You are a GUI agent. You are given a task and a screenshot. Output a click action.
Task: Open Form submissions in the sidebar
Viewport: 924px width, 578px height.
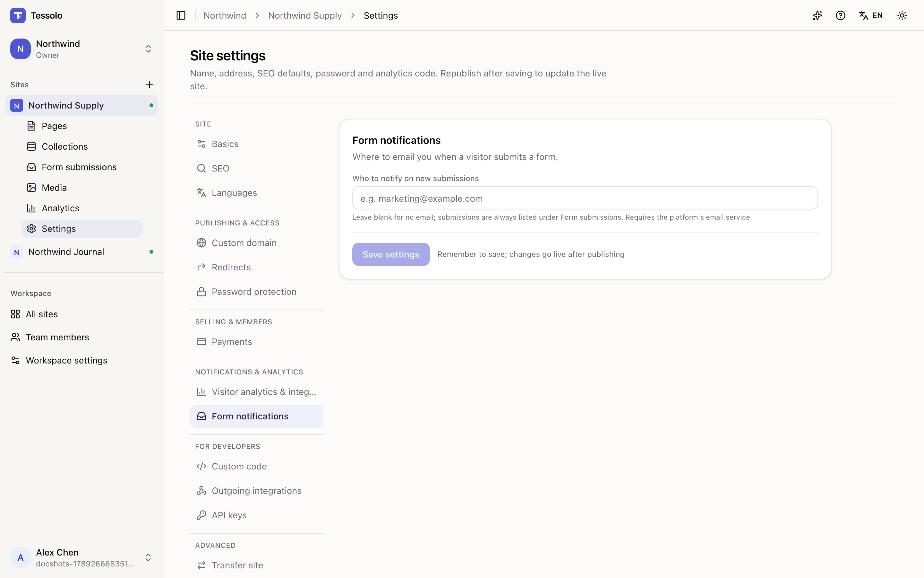(x=82, y=167)
